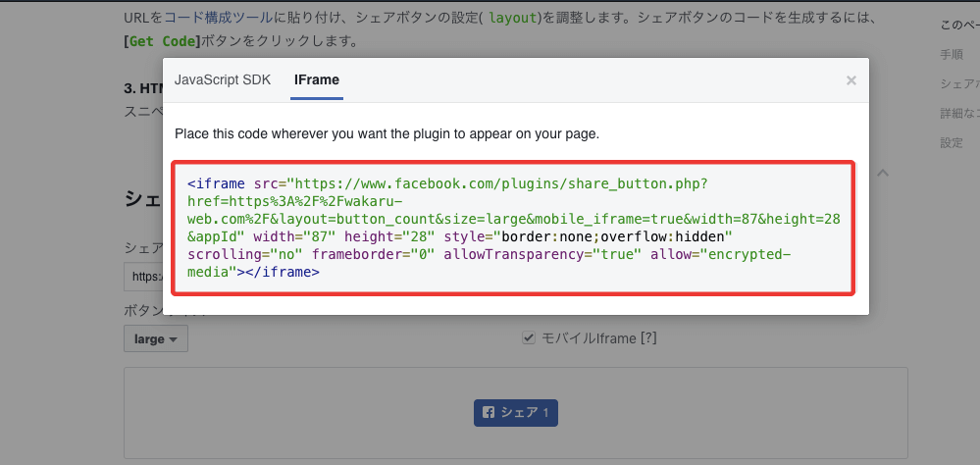Click the 'Place this code' instruction text

click(387, 132)
